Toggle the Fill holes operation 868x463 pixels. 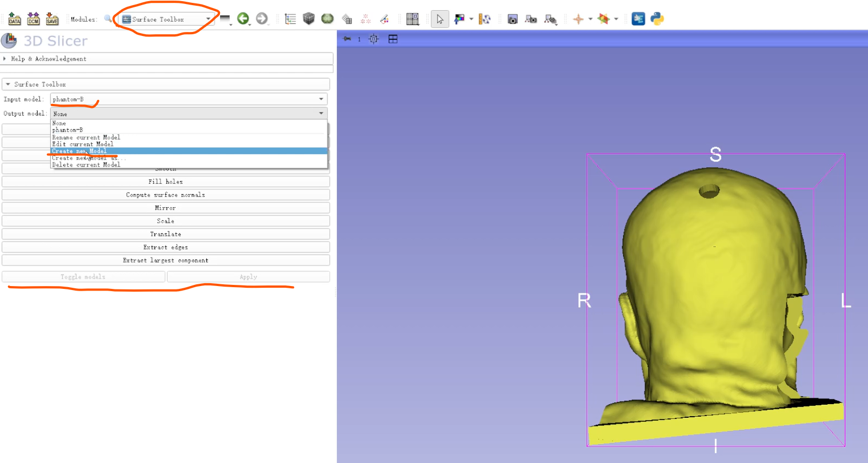pos(166,182)
